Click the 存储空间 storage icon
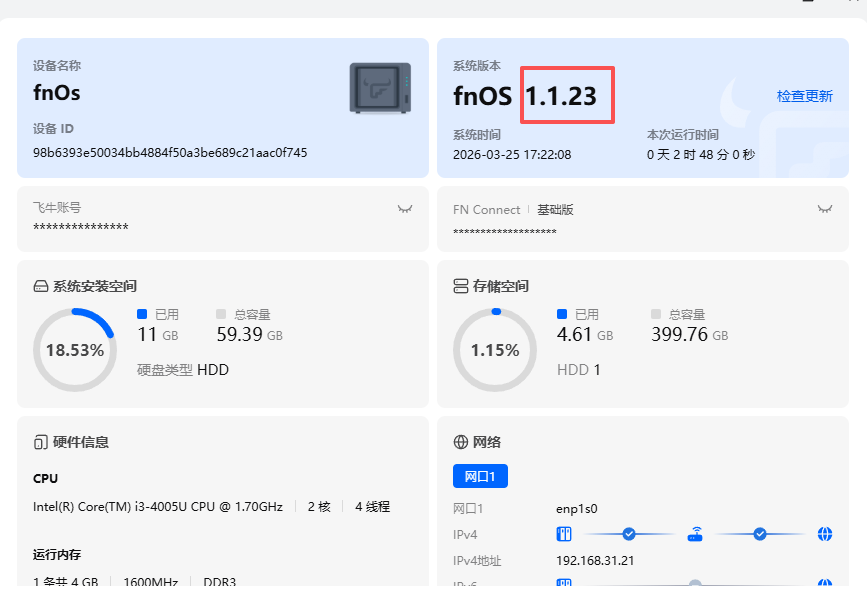Viewport: 867px width, 601px height. coord(461,286)
